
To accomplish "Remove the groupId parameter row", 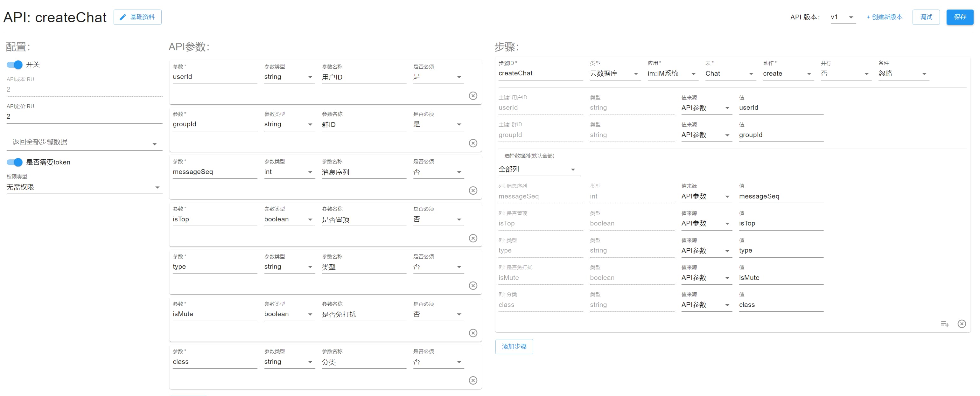I will click(x=472, y=143).
